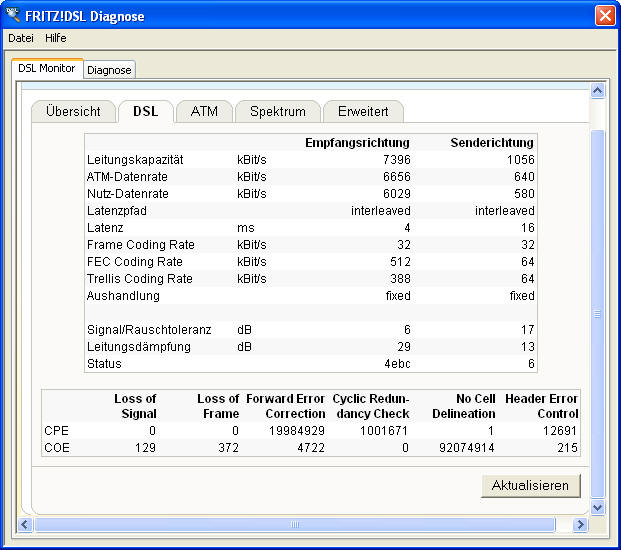Click the Latenzpfad row label
This screenshot has width=621, height=550.
coord(116,211)
